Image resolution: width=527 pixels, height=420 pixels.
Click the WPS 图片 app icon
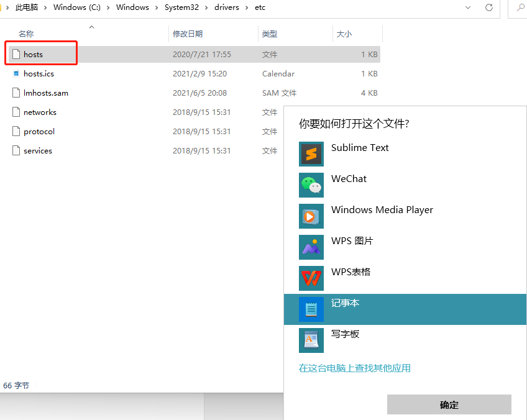tap(311, 247)
